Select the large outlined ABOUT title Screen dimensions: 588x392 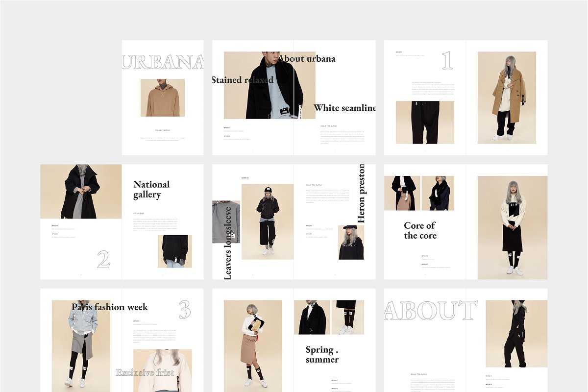point(430,311)
